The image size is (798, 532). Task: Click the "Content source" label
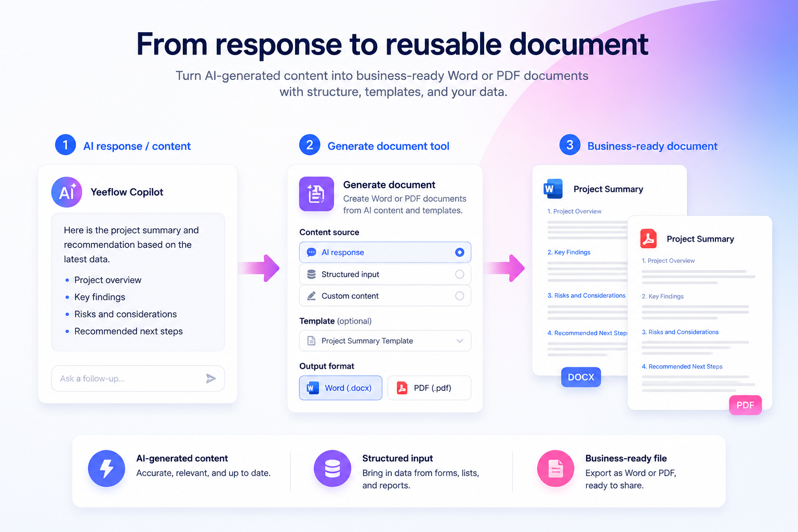[x=329, y=232]
